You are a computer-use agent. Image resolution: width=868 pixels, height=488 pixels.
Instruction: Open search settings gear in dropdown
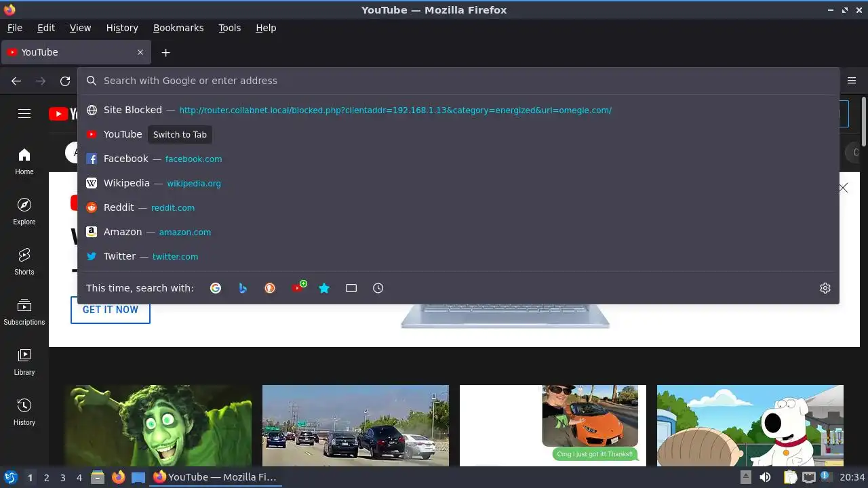click(825, 288)
